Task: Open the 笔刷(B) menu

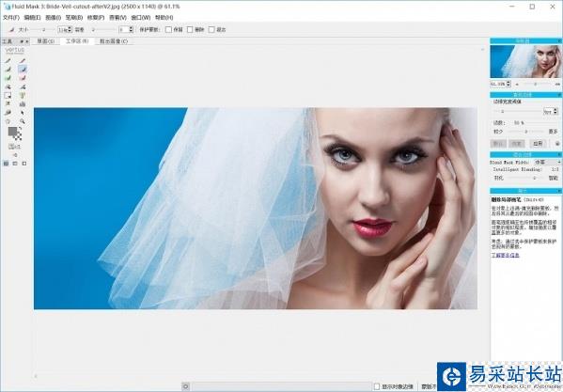Action: click(74, 18)
